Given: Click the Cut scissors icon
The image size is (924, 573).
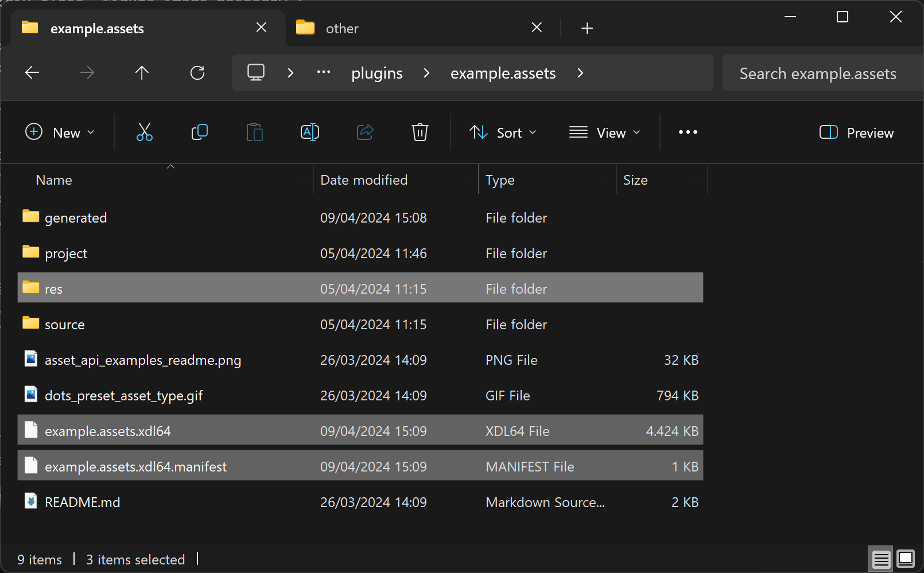Looking at the screenshot, I should pos(145,132).
